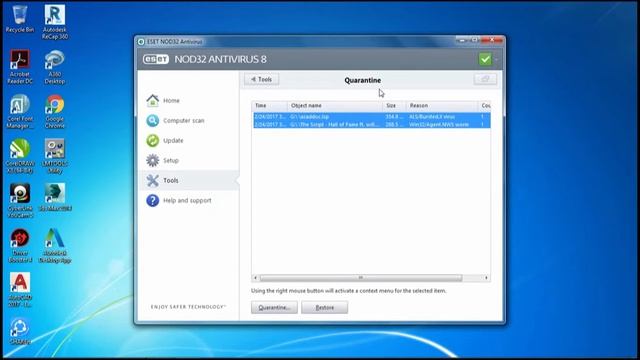The height and width of the screenshot is (360, 640).
Task: Select Computer scan in the sidebar
Action: [x=184, y=120]
